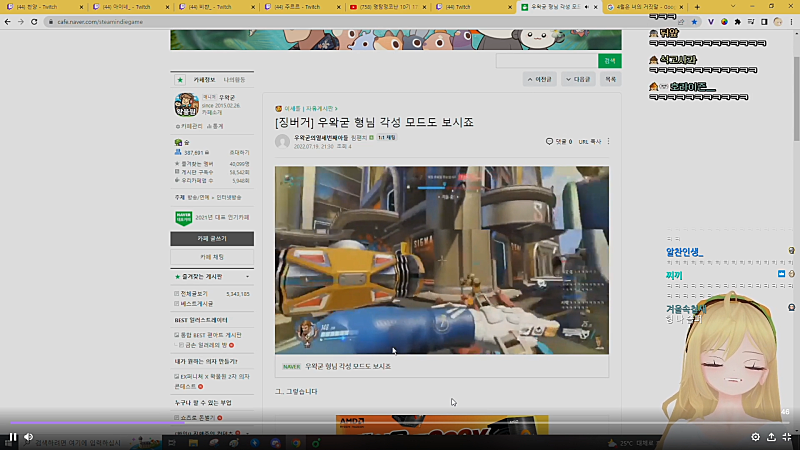The height and width of the screenshot is (450, 800).
Task: Click the video player share icon
Action: click(x=771, y=437)
